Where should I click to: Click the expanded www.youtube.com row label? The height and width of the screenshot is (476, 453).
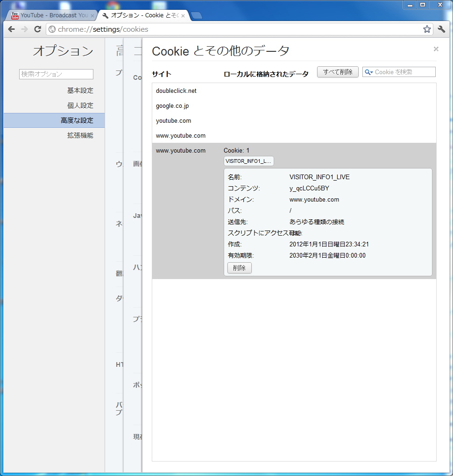point(181,151)
